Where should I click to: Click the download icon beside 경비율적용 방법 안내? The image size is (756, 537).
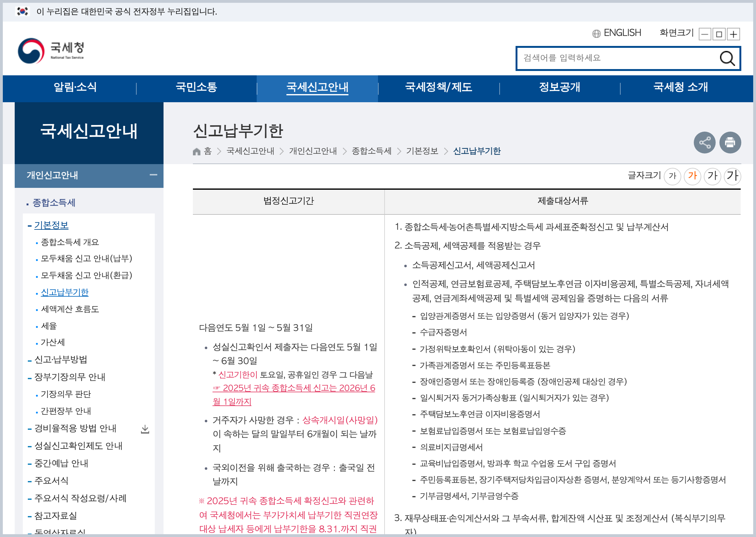tap(145, 429)
